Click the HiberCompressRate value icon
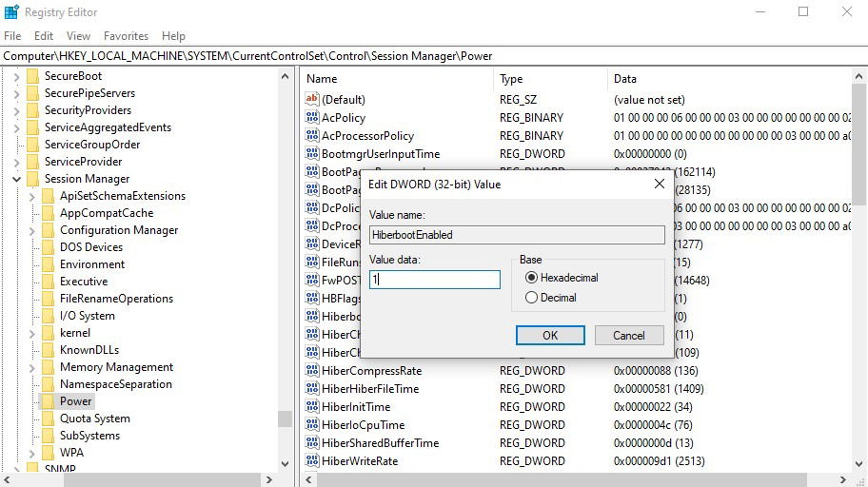This screenshot has height=487, width=868. (312, 370)
